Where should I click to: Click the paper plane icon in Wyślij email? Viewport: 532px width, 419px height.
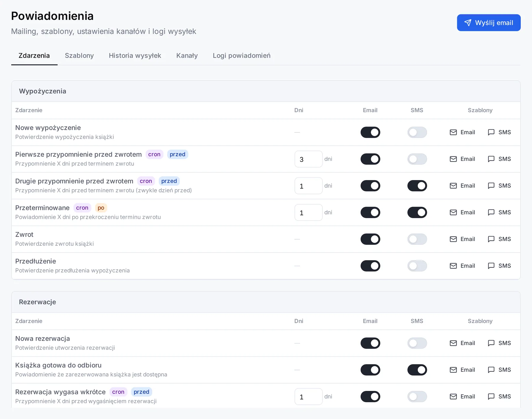click(468, 23)
